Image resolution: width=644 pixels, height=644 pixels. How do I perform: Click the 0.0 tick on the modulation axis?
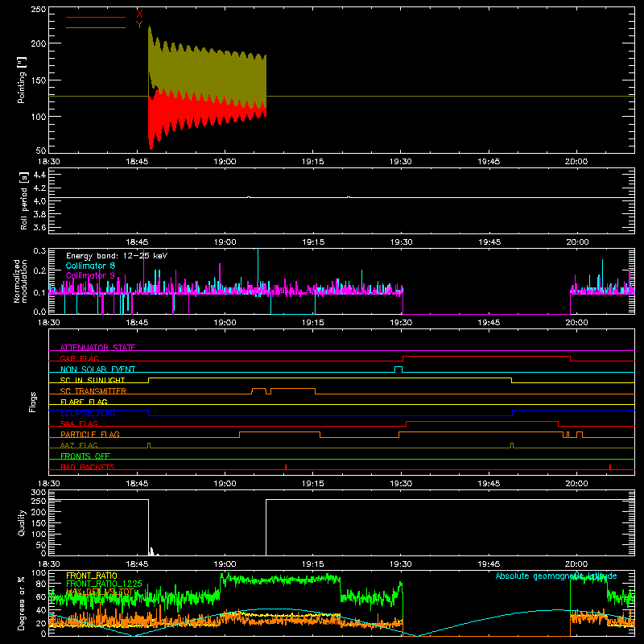pos(39,312)
